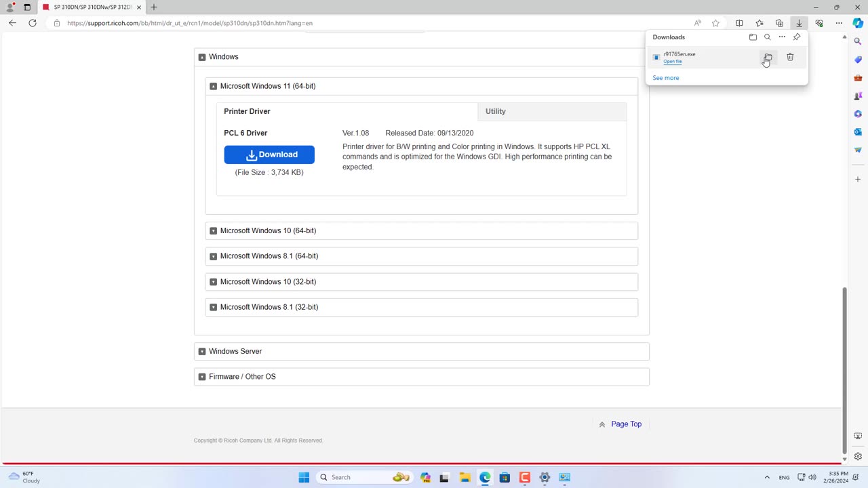Open the Read Aloud icon in address bar

[697, 23]
